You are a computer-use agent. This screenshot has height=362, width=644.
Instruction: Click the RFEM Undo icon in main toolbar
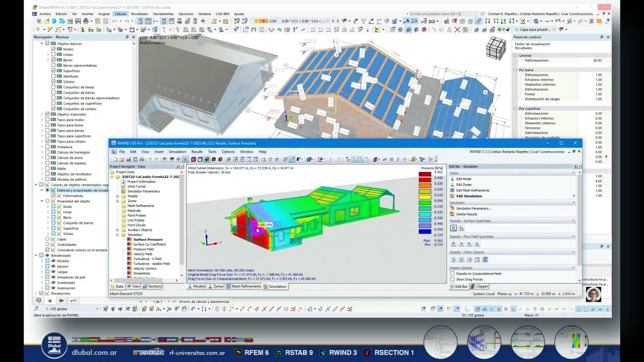(115, 21)
